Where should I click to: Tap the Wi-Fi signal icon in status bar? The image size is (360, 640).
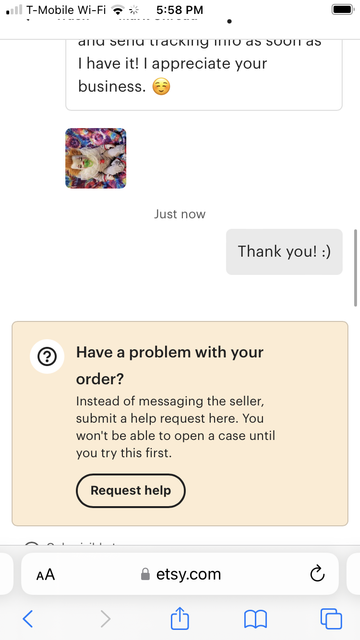[118, 9]
